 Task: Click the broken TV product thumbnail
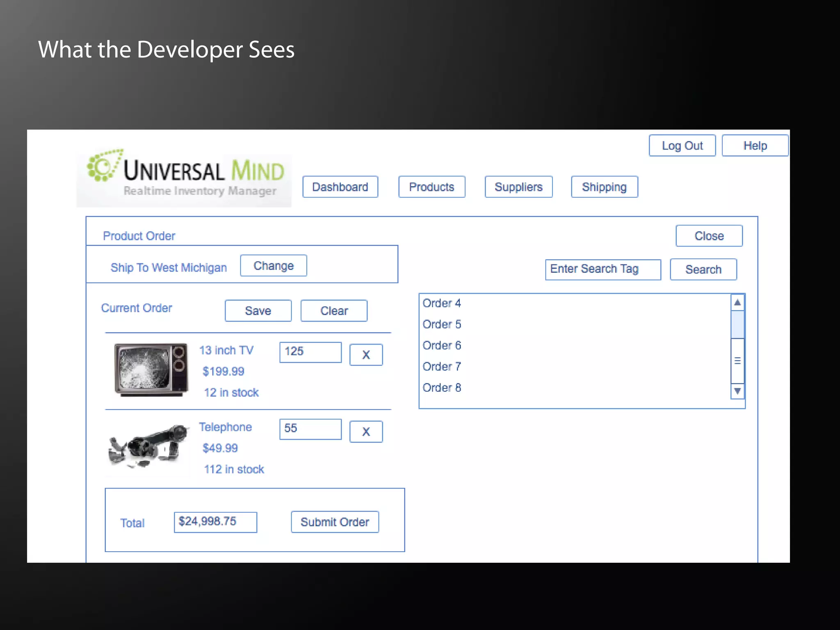point(151,369)
